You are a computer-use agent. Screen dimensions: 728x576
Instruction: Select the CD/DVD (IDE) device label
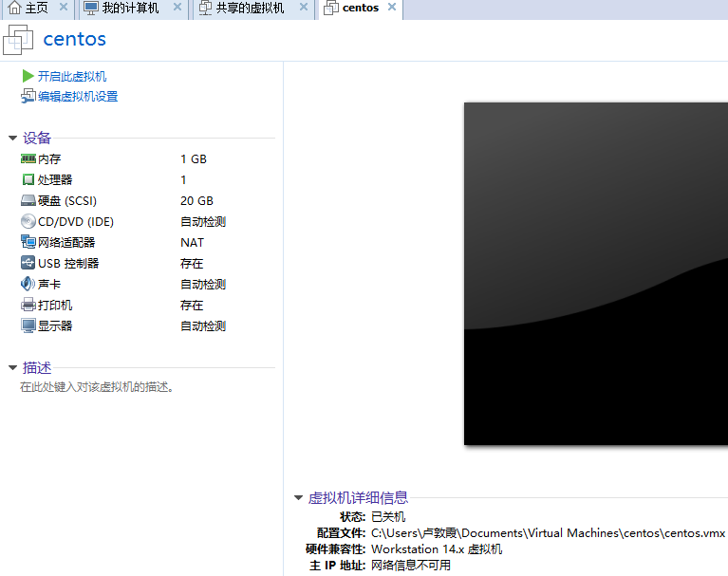[x=76, y=222]
